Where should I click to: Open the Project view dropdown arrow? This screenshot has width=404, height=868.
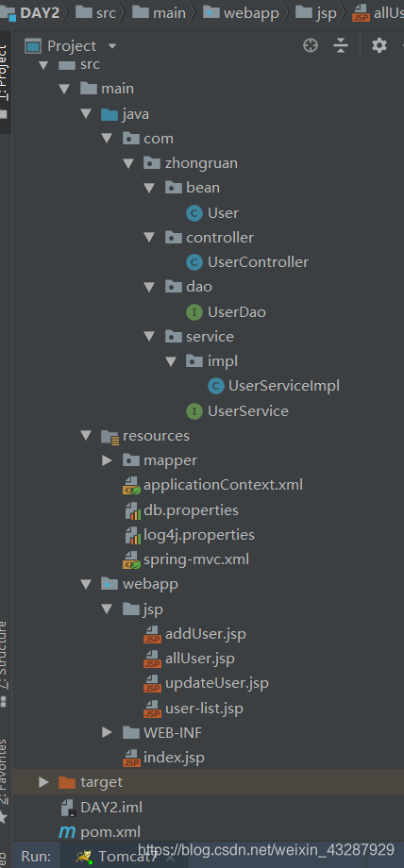click(112, 46)
